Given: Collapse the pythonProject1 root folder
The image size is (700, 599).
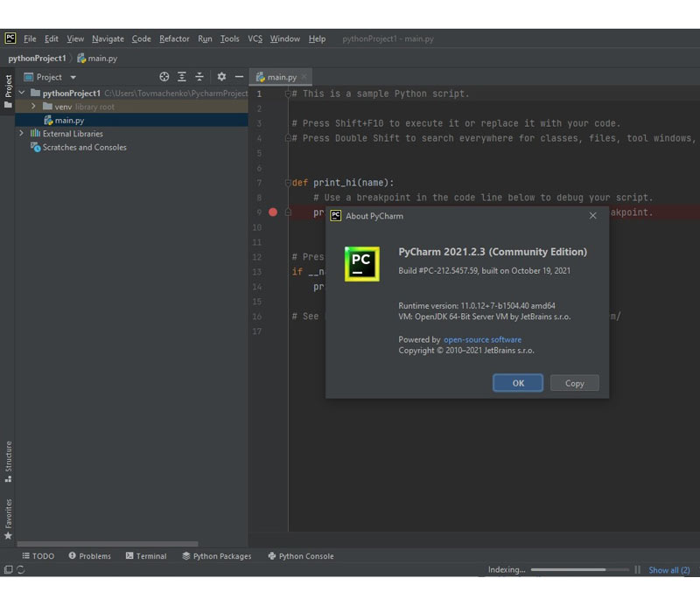Looking at the screenshot, I should pos(21,93).
